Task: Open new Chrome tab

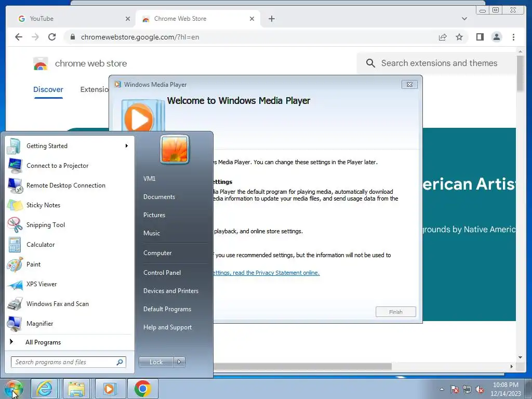Action: 271,19
